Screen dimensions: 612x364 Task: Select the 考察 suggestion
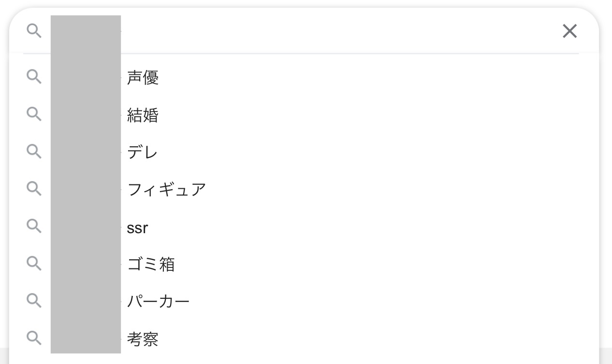pyautogui.click(x=304, y=339)
